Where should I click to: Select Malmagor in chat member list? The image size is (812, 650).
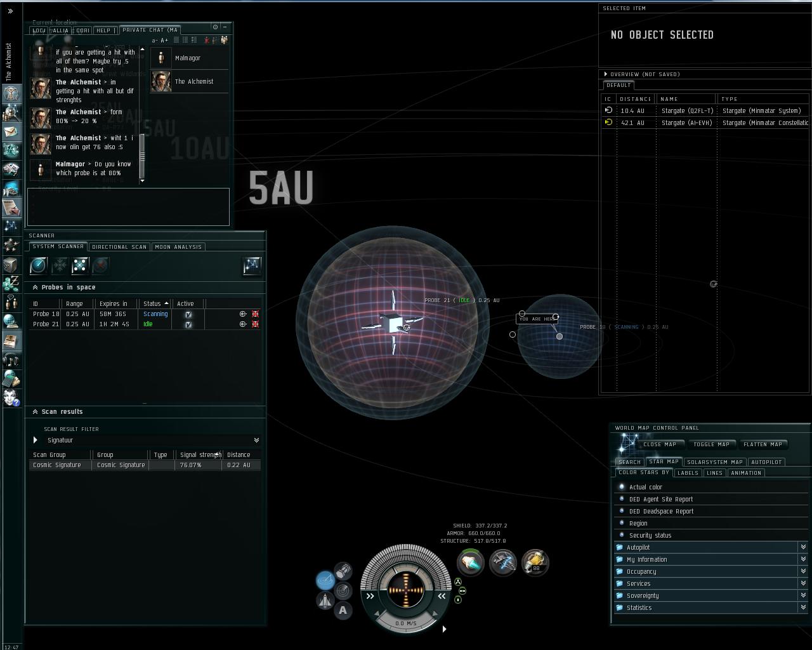pyautogui.click(x=189, y=58)
